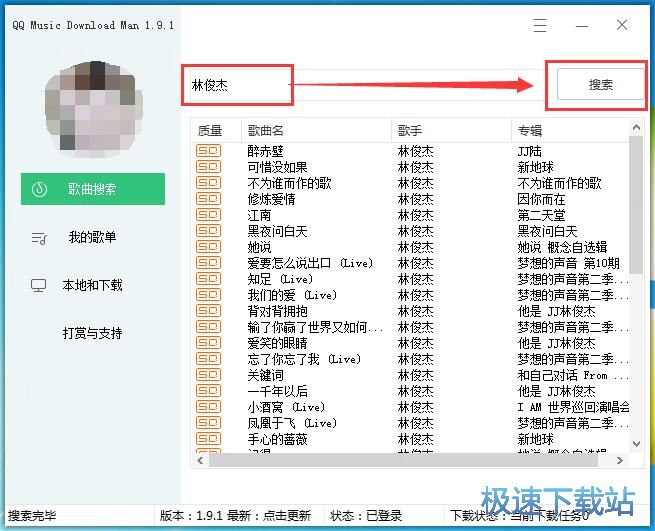Image resolution: width=655 pixels, height=531 pixels.
Task: Select the song 她说
Action: point(259,247)
